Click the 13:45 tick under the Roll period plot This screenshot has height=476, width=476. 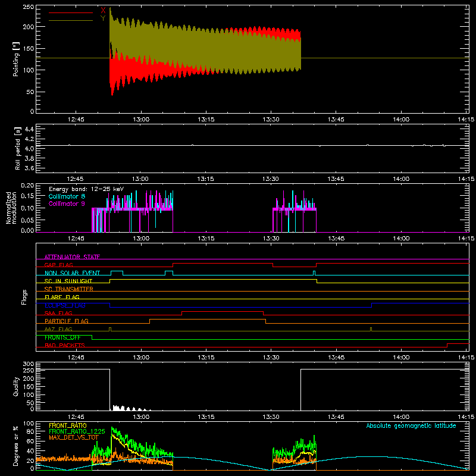(x=336, y=179)
